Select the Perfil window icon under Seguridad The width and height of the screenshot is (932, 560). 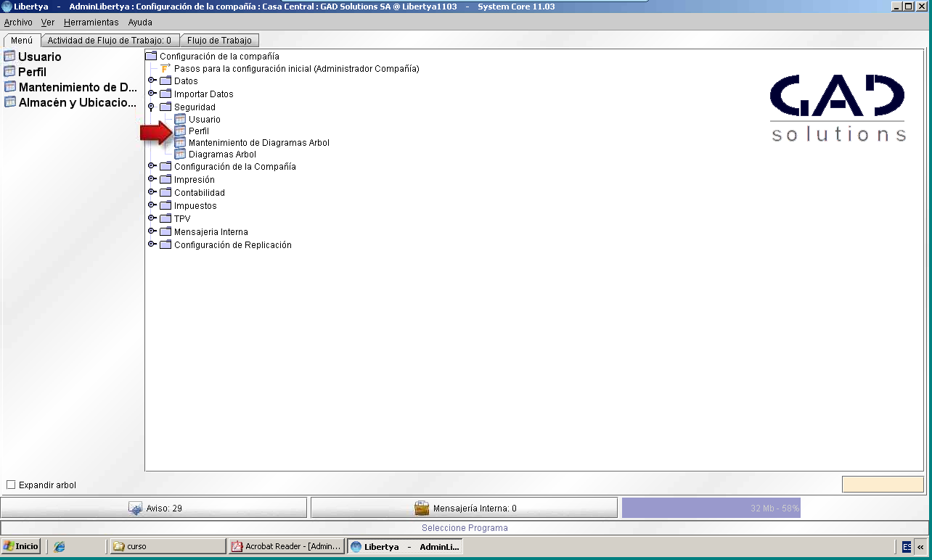point(180,131)
